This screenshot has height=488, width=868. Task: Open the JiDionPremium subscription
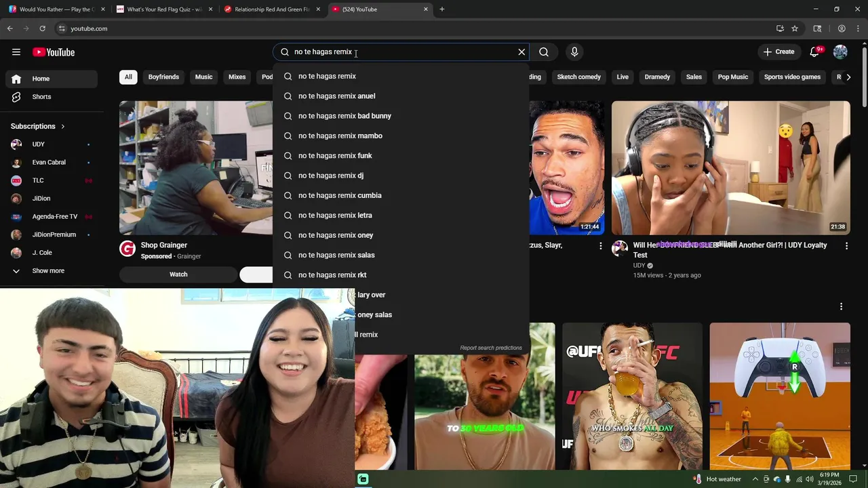click(x=52, y=235)
